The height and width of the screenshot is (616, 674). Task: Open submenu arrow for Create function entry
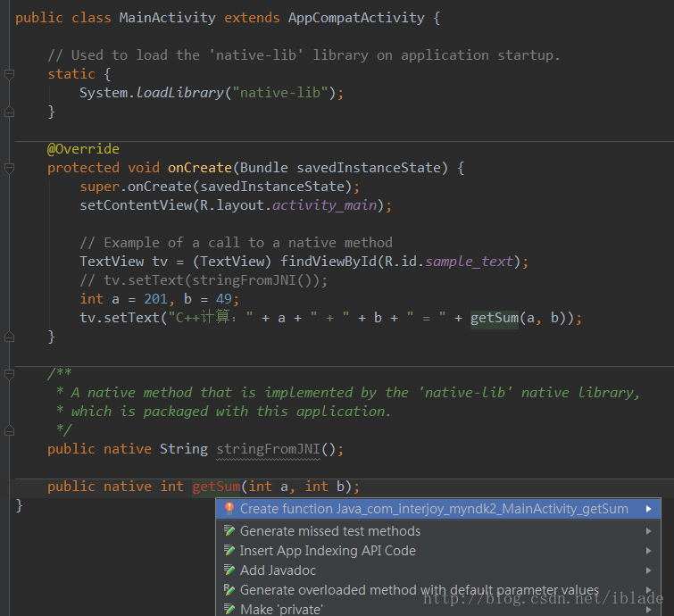click(648, 509)
